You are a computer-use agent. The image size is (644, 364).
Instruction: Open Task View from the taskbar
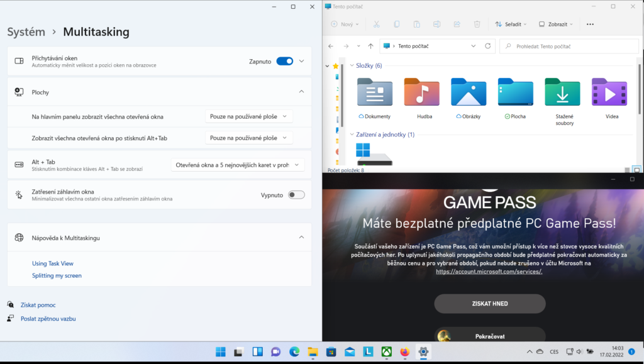coord(238,351)
